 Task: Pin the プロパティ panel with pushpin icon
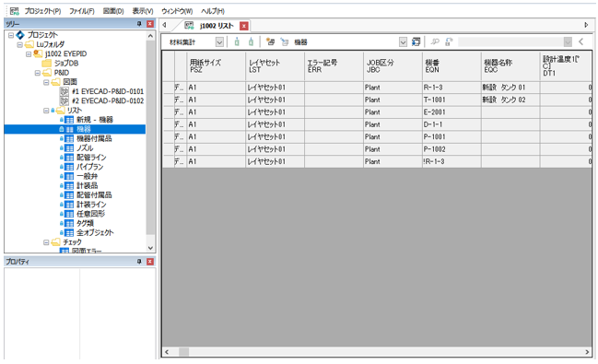pos(139,262)
